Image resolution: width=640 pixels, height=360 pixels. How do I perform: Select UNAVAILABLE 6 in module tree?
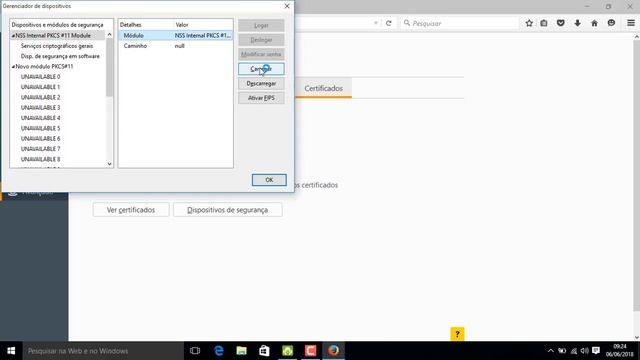pyautogui.click(x=40, y=139)
